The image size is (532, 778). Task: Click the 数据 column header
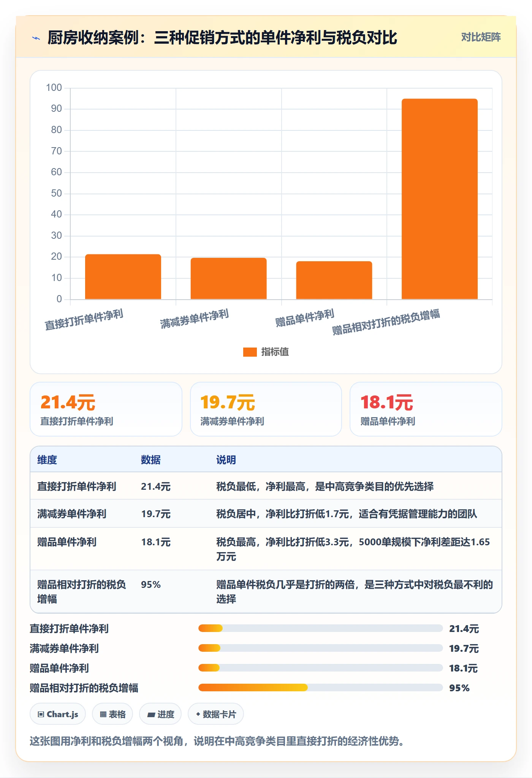151,460
